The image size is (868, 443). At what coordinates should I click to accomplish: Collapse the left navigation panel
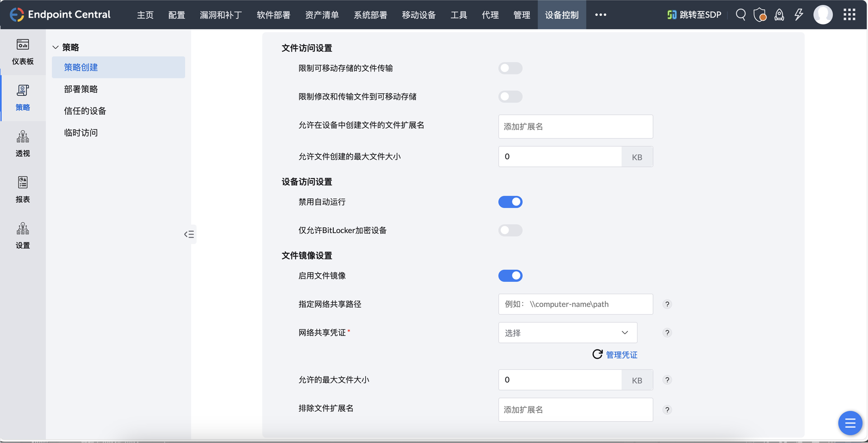pyautogui.click(x=189, y=234)
